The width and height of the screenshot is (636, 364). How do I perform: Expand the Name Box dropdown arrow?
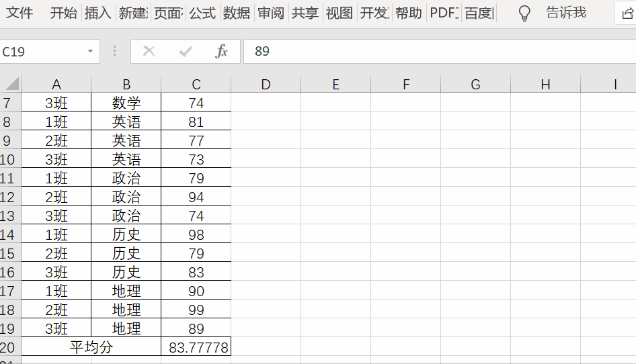pos(90,51)
